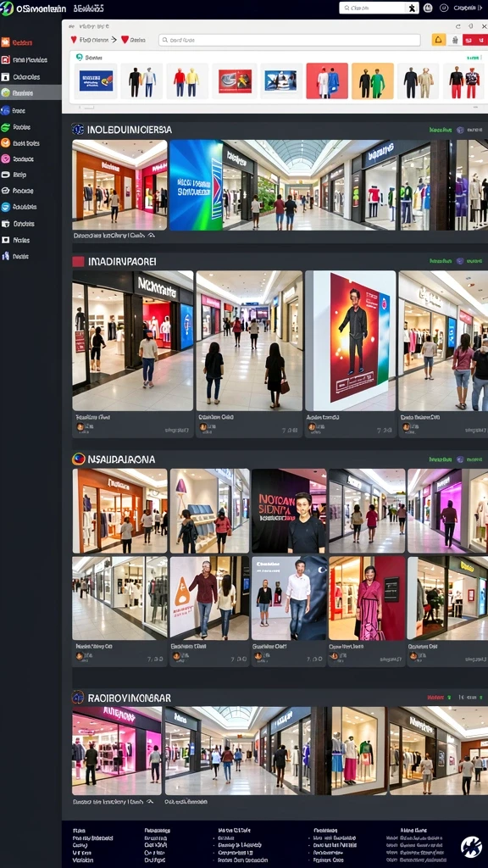Open the card with man in white shirt and jeans
Viewport: 488px width, 868px height.
[x=289, y=598]
